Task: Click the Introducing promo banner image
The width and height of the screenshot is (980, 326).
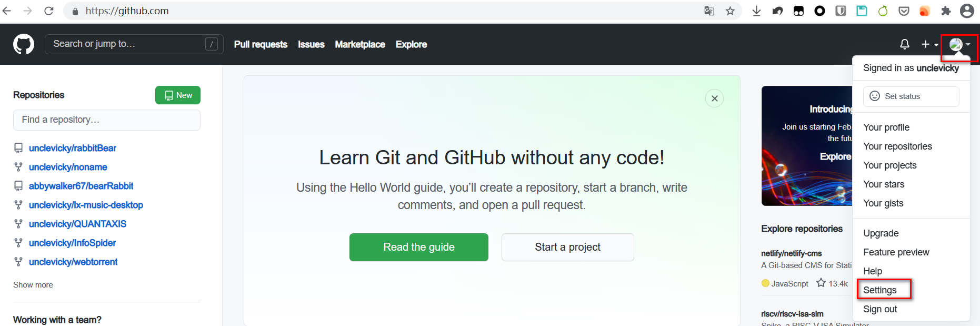Action: coord(807,146)
